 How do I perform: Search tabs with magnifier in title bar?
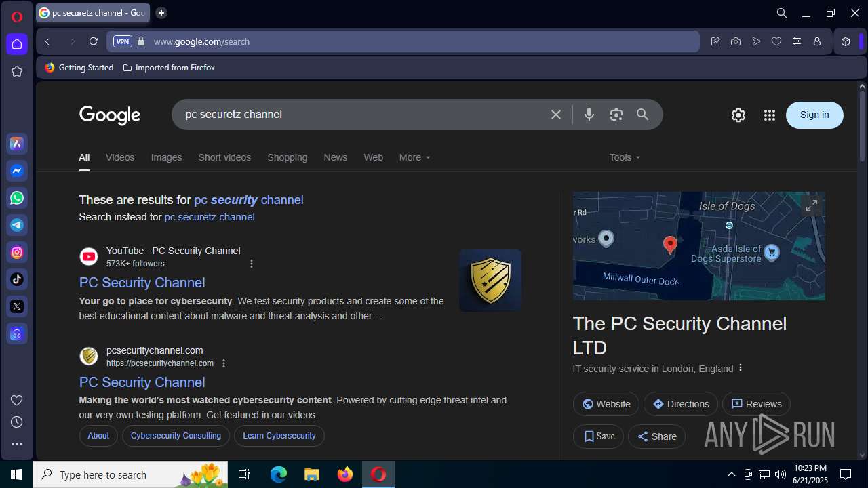pyautogui.click(x=782, y=13)
